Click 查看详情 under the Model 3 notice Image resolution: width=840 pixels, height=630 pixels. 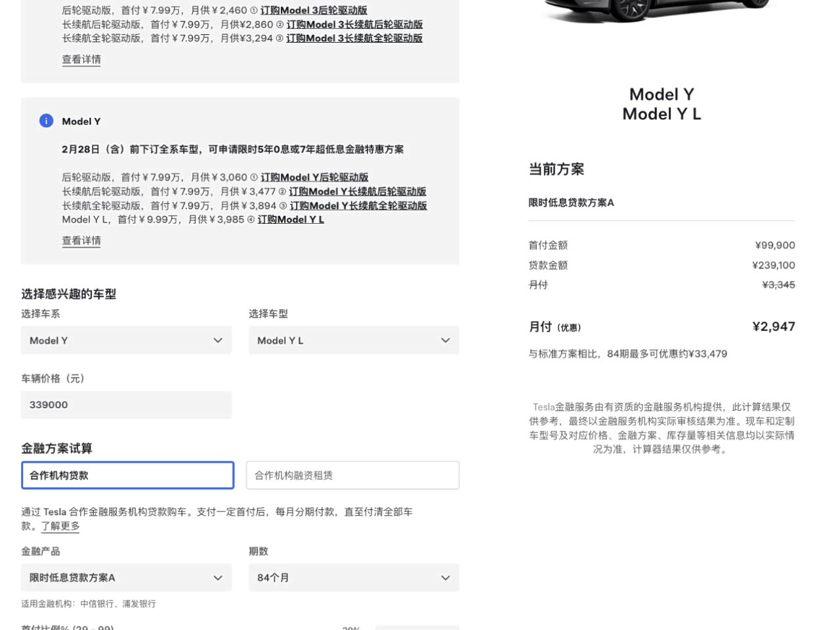tap(81, 60)
